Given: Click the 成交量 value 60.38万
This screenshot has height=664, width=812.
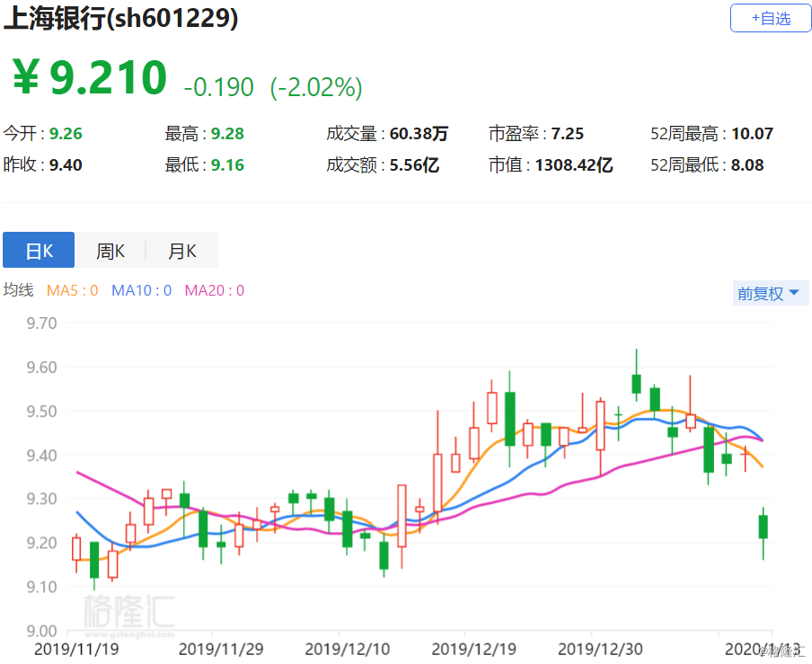Looking at the screenshot, I should pyautogui.click(x=419, y=134).
